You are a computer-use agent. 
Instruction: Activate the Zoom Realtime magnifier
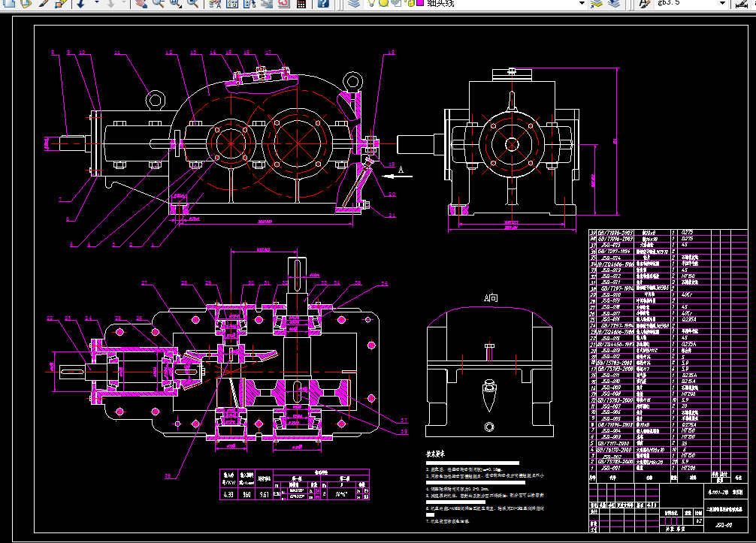click(158, 3)
